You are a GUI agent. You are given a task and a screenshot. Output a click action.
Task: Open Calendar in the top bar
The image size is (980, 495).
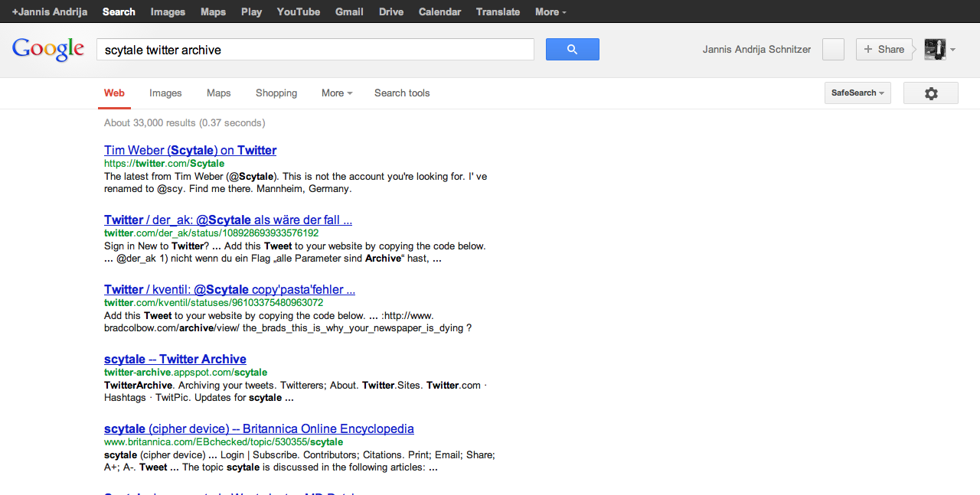pyautogui.click(x=439, y=11)
